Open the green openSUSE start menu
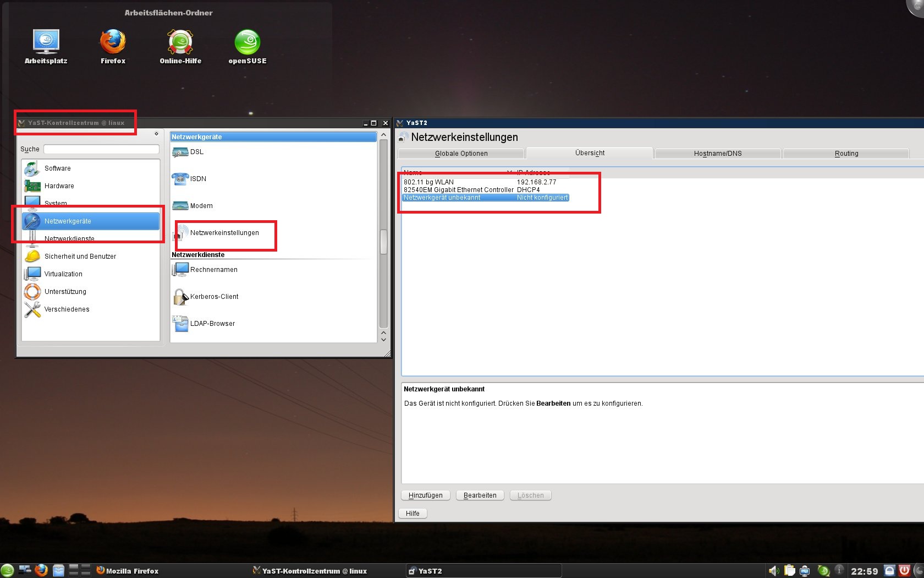The height and width of the screenshot is (578, 924). [7, 571]
